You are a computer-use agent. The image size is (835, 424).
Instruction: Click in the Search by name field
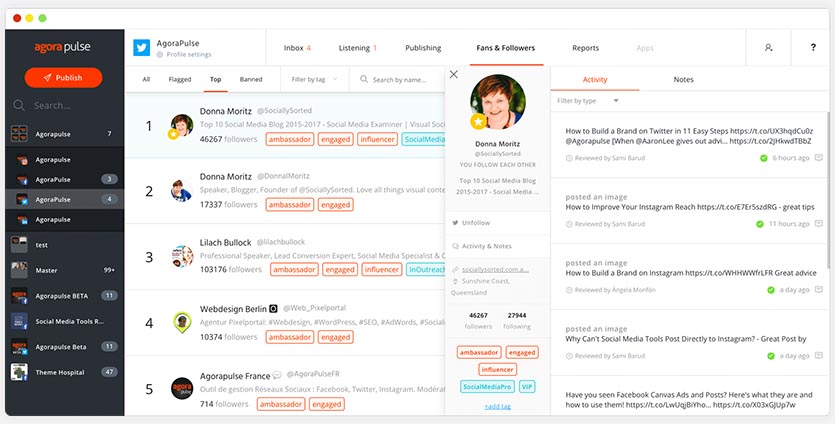[x=397, y=79]
